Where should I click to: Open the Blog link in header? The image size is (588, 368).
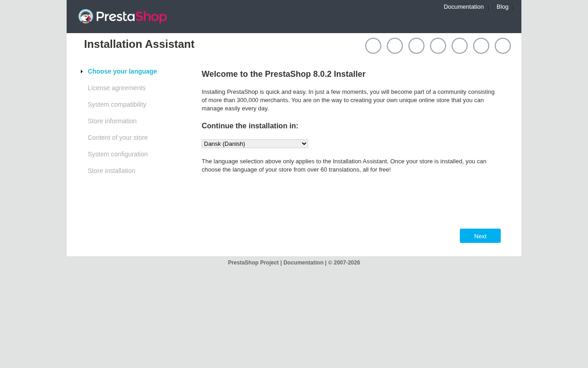pos(503,7)
